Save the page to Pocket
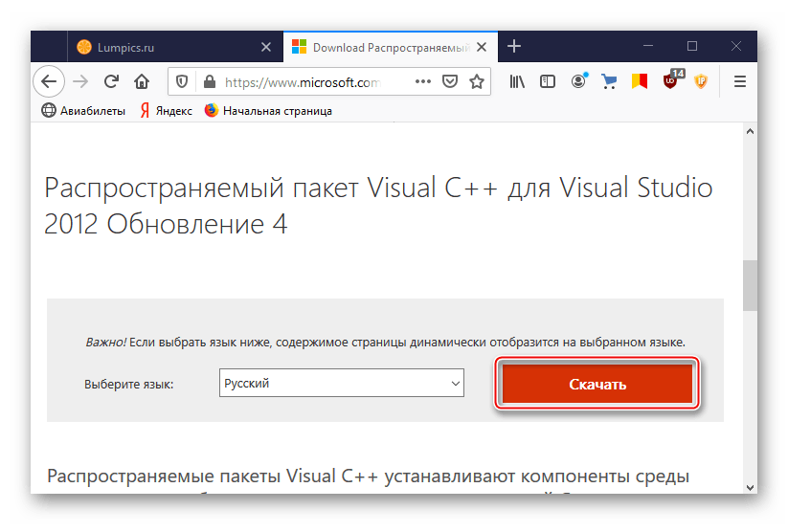The width and height of the screenshot is (788, 532). [450, 81]
